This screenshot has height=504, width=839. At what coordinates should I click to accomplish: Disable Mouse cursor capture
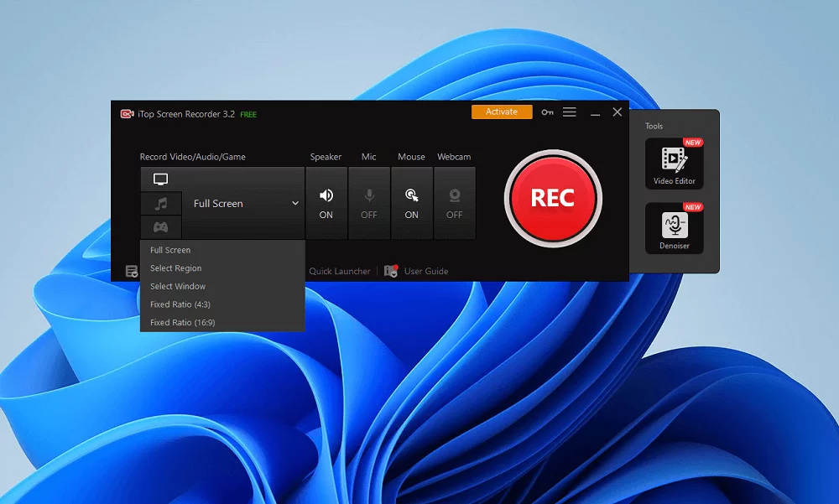point(411,203)
